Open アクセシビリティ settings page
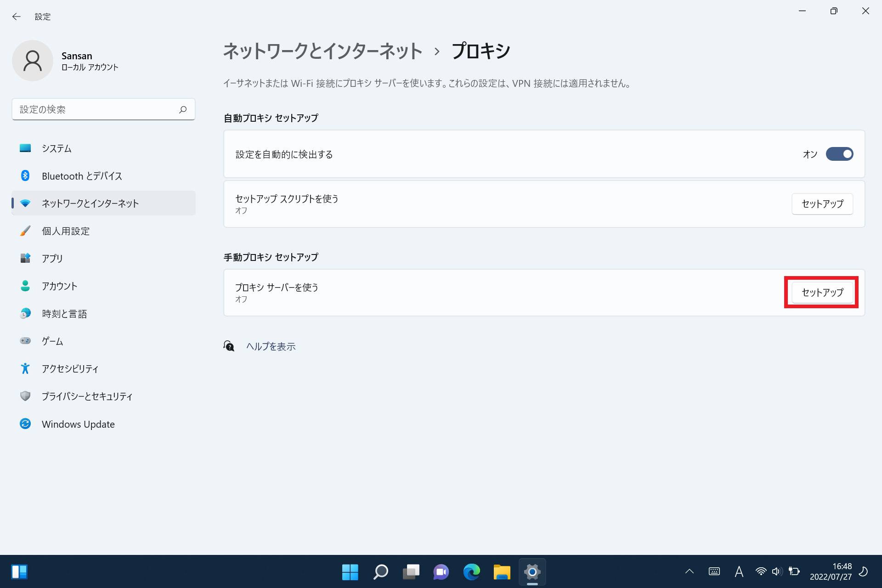The height and width of the screenshot is (588, 882). point(70,368)
